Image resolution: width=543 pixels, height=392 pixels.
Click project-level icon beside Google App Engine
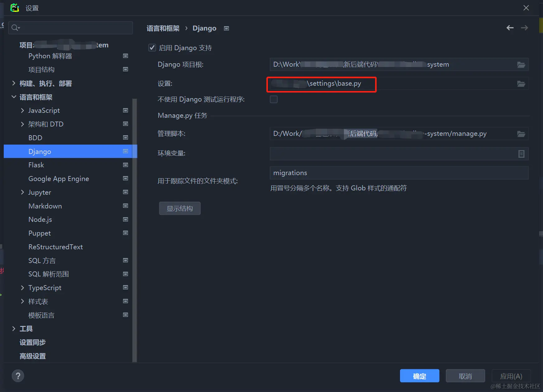126,178
